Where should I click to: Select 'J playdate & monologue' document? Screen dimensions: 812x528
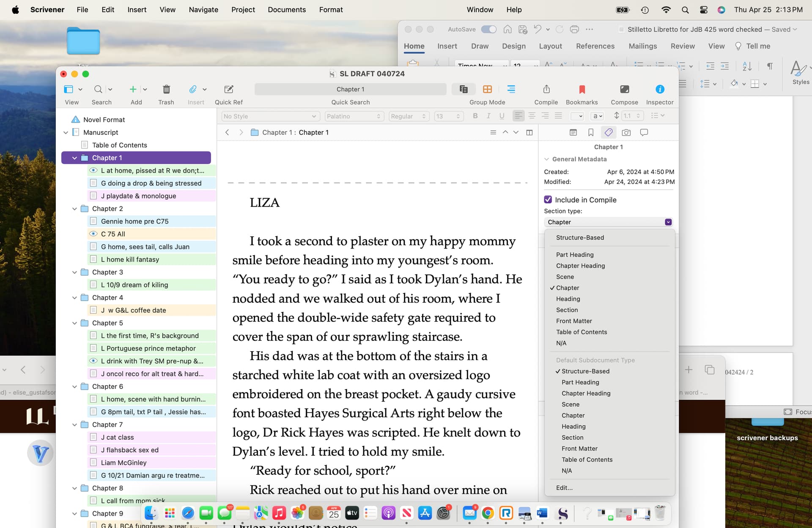[x=151, y=196]
